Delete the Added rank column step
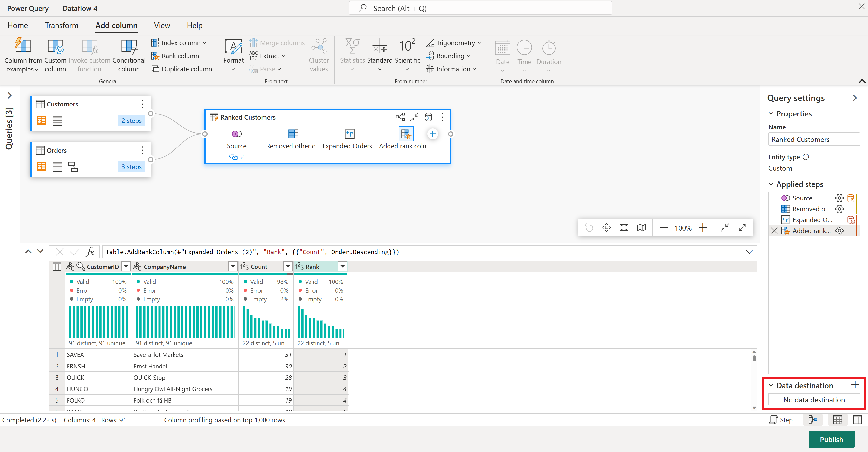868x452 pixels. click(x=774, y=231)
